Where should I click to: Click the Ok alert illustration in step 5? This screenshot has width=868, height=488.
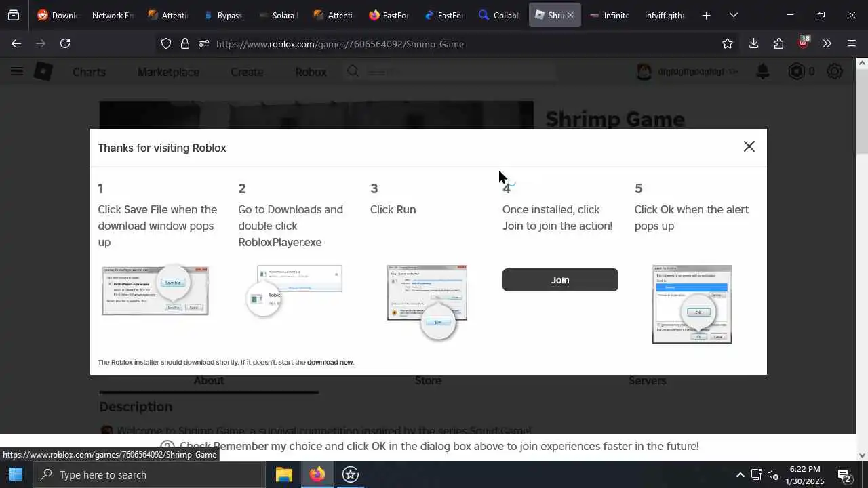[692, 304]
